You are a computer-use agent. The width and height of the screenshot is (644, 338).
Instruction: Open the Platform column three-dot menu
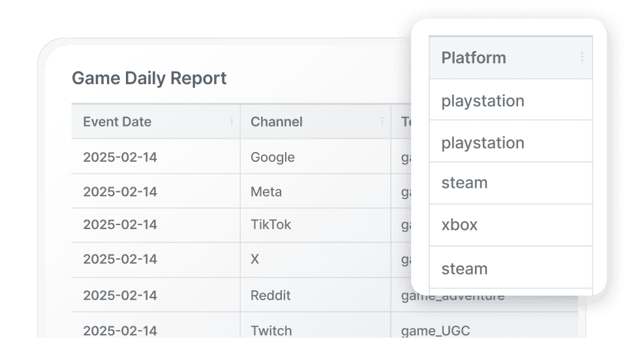point(582,57)
